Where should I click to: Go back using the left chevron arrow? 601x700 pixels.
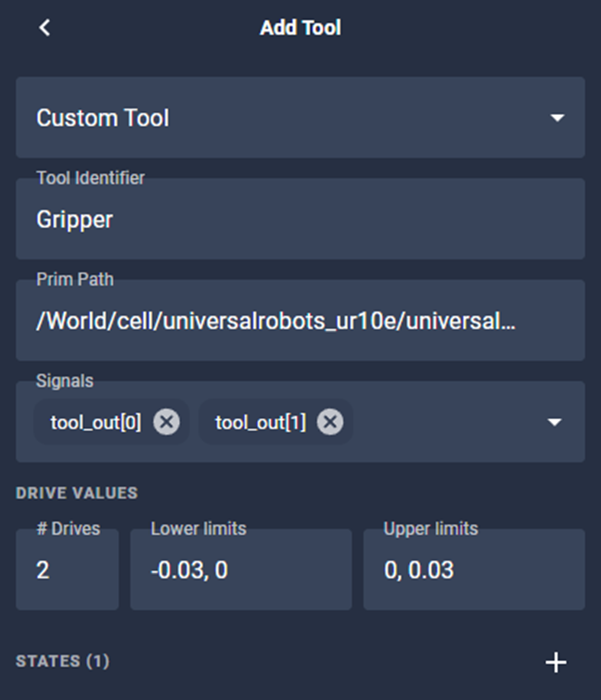pos(44,28)
